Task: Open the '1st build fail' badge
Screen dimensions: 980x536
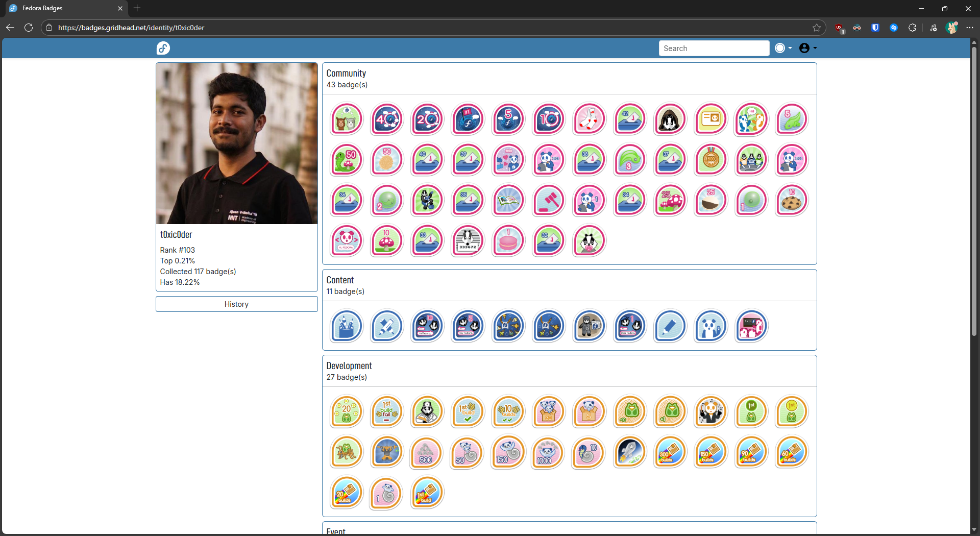Action: 387,411
